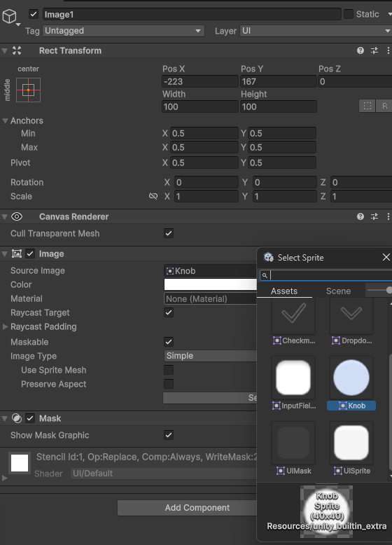The height and width of the screenshot is (545, 392).
Task: Uncheck Cull Transparent Mesh
Action: [x=169, y=233]
